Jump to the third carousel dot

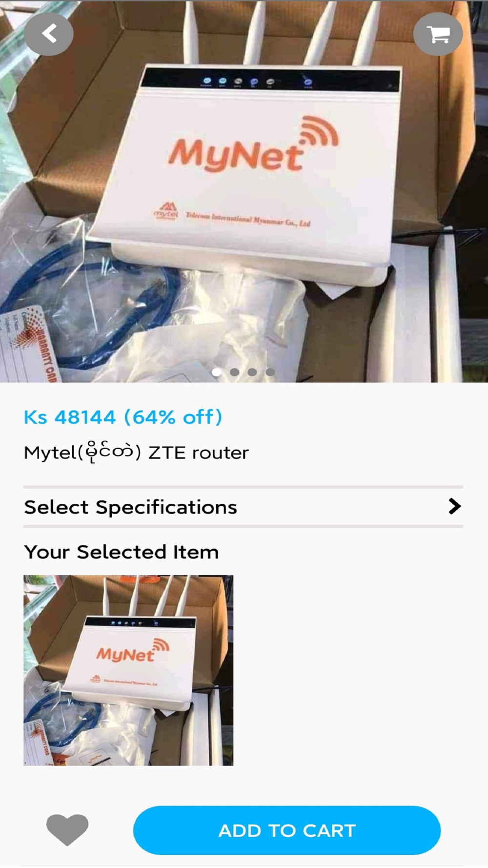click(252, 372)
